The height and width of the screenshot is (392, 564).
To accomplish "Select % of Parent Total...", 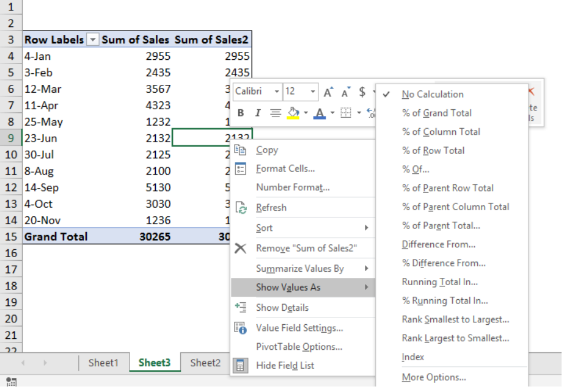I will pyautogui.click(x=452, y=226).
